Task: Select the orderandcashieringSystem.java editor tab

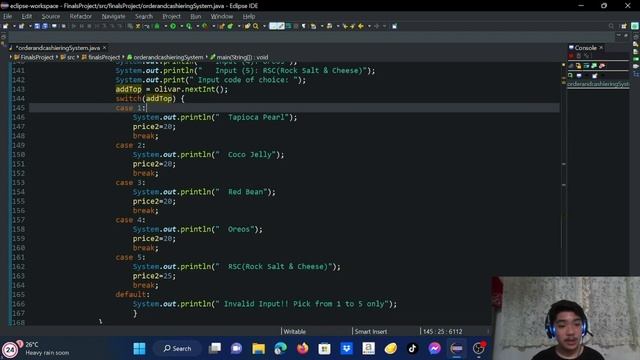Action: tap(58, 48)
